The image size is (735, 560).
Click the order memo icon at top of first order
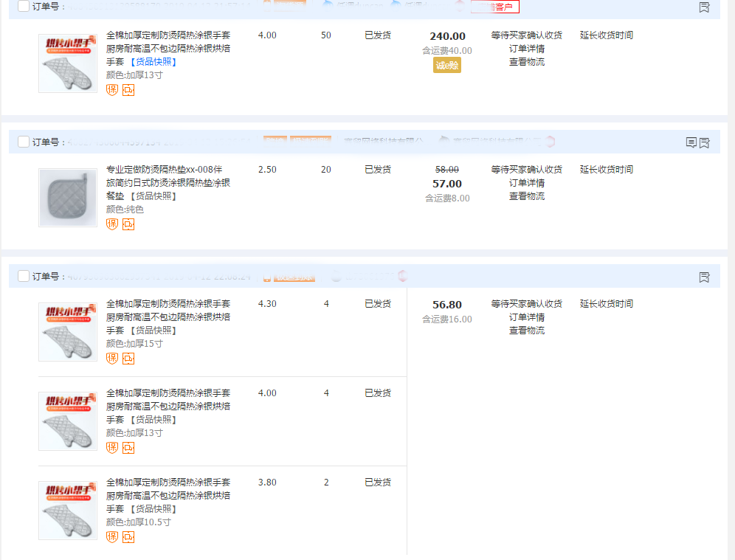tap(704, 8)
